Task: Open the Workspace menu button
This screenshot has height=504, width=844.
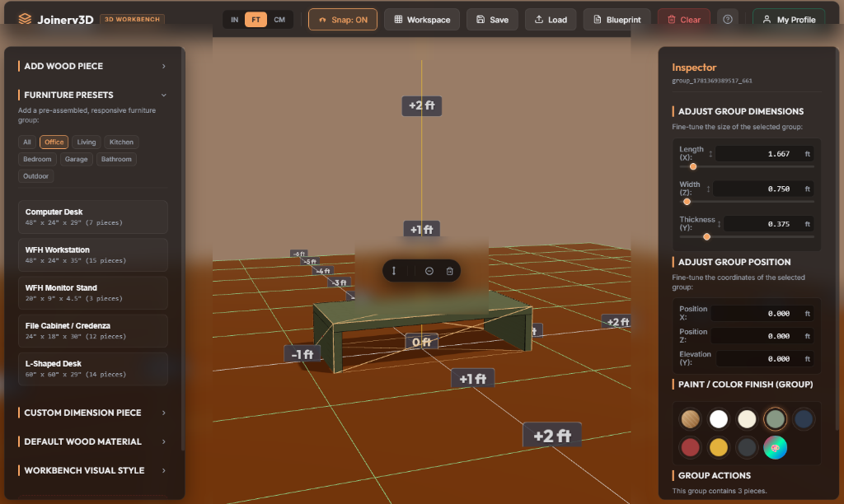Action: click(x=422, y=20)
